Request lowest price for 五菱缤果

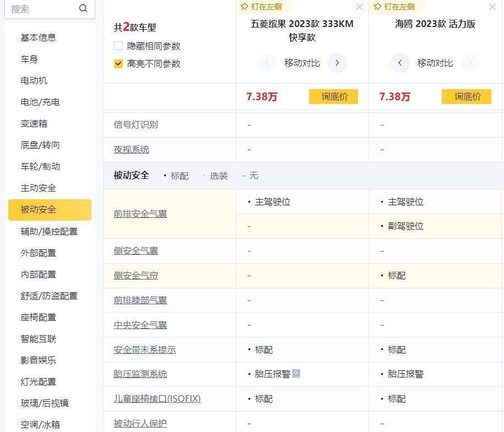(333, 97)
